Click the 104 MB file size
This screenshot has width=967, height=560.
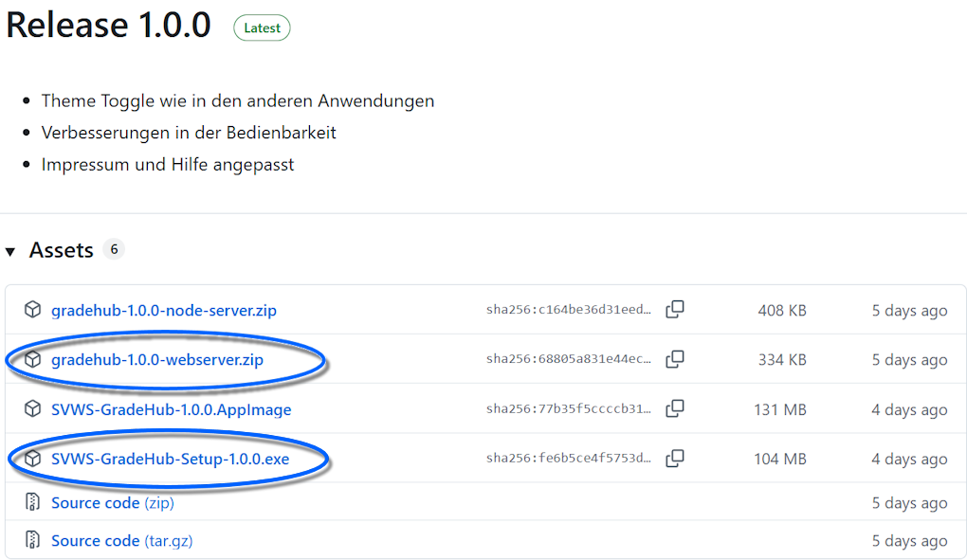[x=780, y=459]
